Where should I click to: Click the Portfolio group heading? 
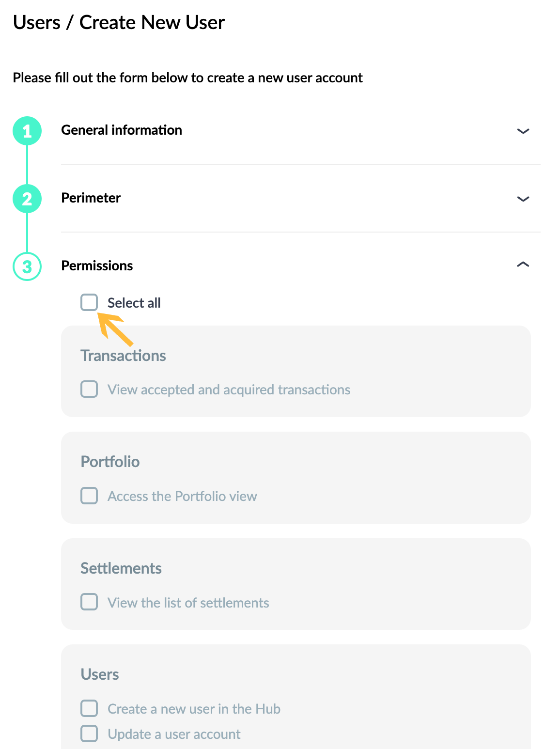(x=110, y=462)
